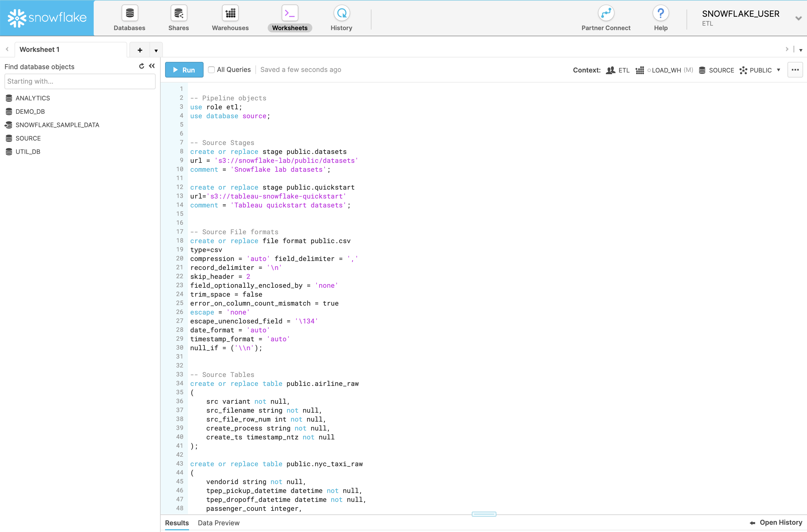807x532 pixels.
Task: Collapse the object browser sidebar
Action: [152, 66]
